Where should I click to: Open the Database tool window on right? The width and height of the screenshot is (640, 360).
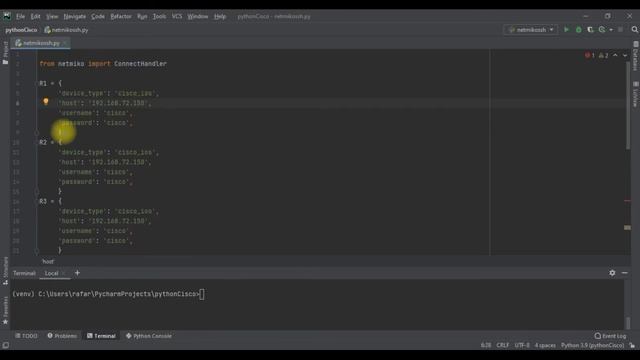tap(636, 56)
